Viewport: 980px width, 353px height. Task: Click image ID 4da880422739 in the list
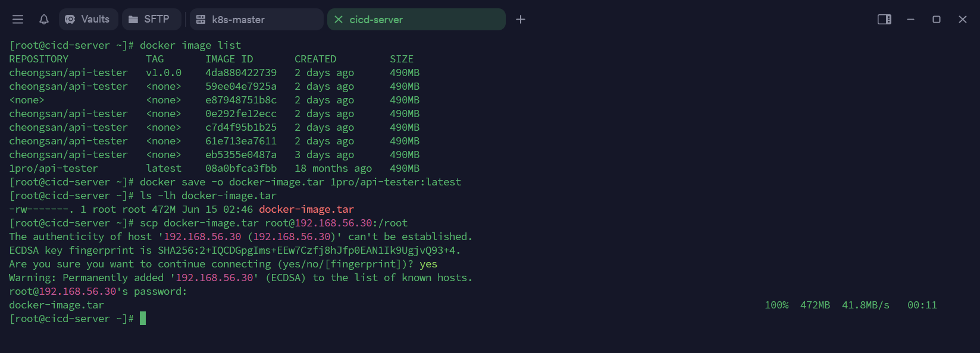[241, 73]
